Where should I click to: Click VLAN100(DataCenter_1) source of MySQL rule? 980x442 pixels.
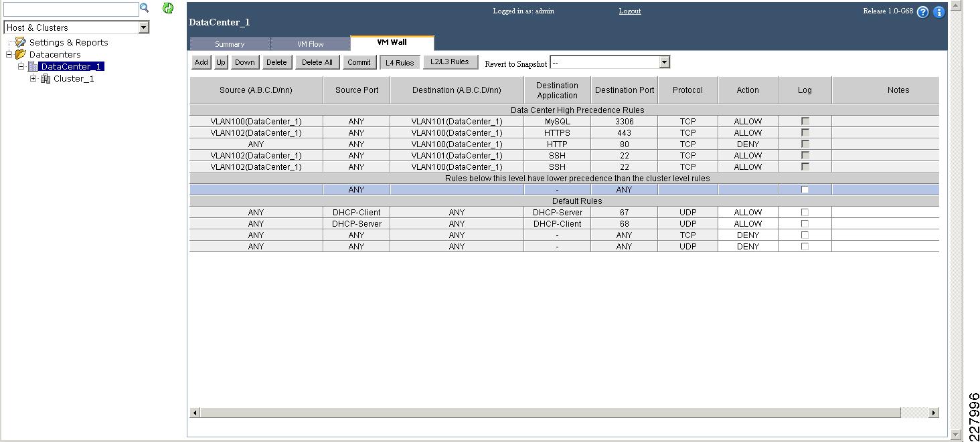(256, 122)
